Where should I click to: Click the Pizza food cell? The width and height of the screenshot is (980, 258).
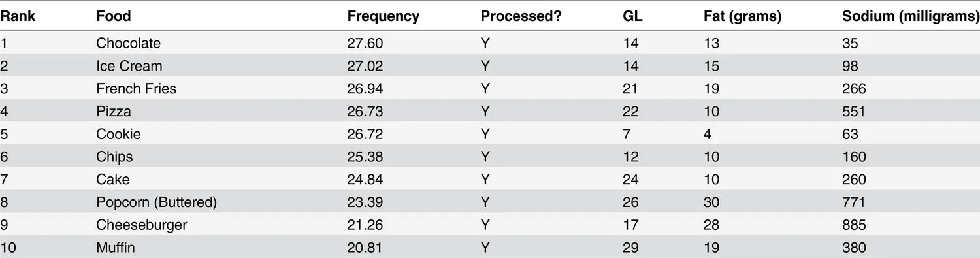[114, 112]
